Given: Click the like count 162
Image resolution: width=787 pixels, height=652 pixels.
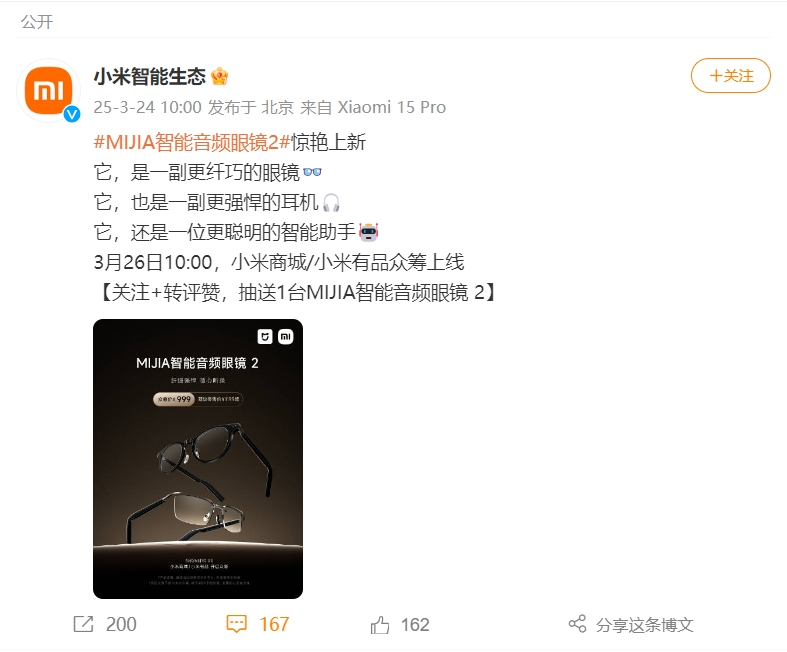Looking at the screenshot, I should pos(415,625).
